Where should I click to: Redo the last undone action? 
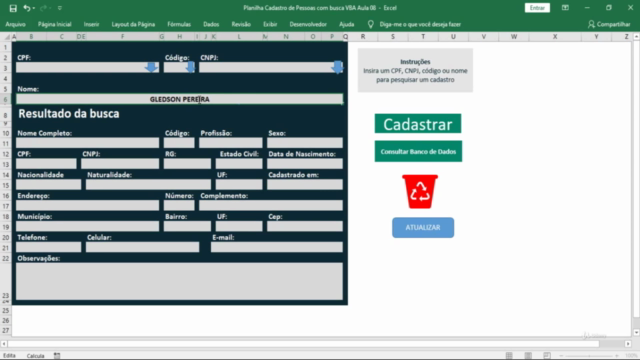click(43, 8)
